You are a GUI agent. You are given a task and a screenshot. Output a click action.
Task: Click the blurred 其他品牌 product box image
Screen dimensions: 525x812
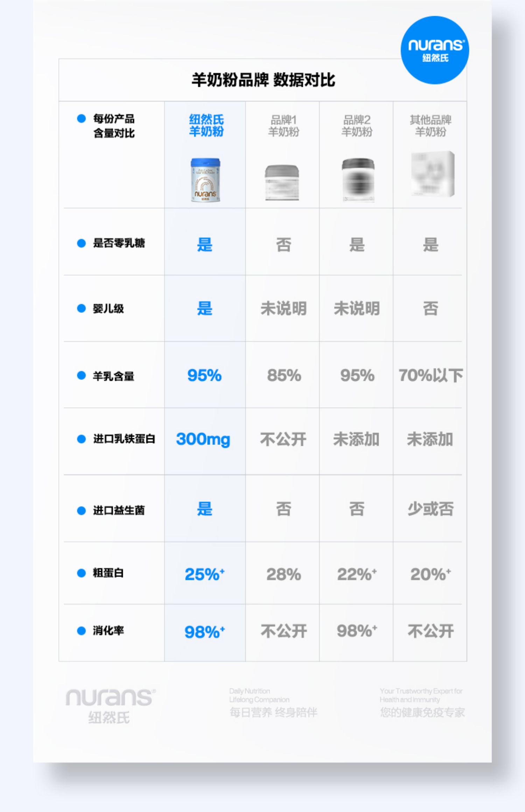tap(433, 174)
